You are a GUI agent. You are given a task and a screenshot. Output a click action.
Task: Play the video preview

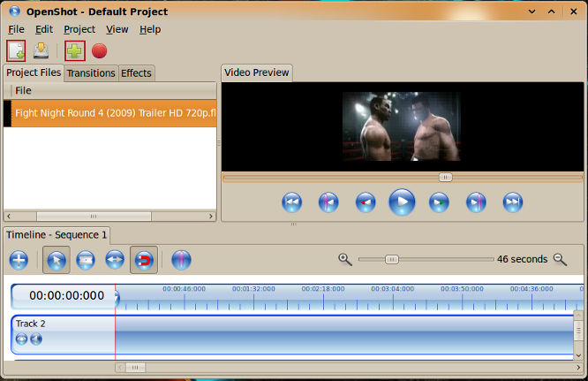pyautogui.click(x=402, y=202)
